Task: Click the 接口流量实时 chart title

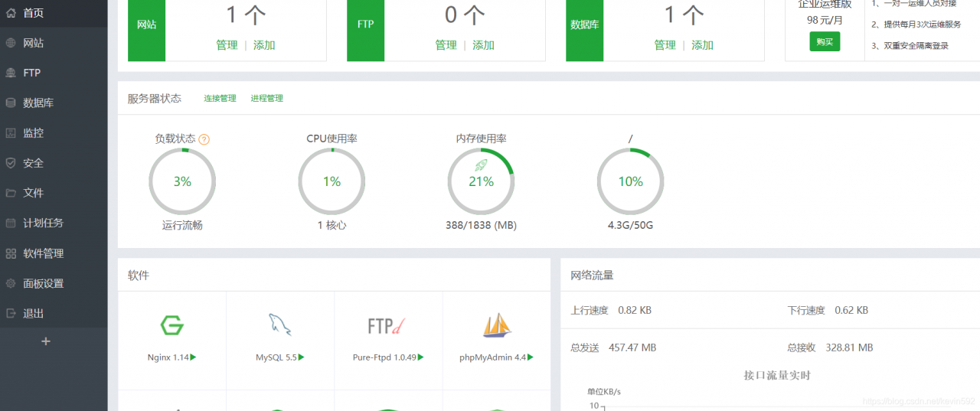Action: click(x=776, y=375)
